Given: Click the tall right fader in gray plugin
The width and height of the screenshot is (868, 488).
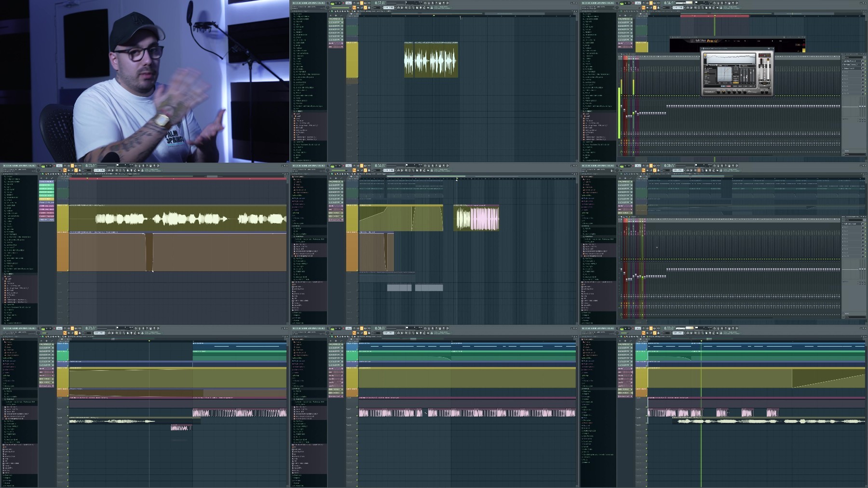Looking at the screenshot, I should [x=768, y=70].
